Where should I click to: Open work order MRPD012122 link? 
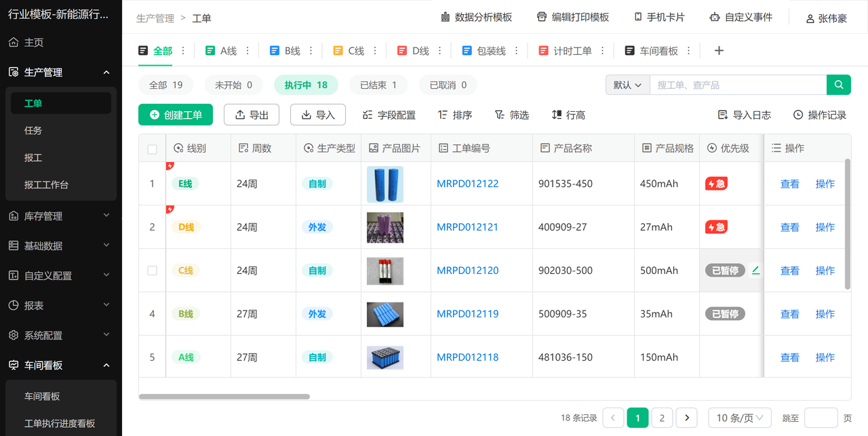click(467, 184)
